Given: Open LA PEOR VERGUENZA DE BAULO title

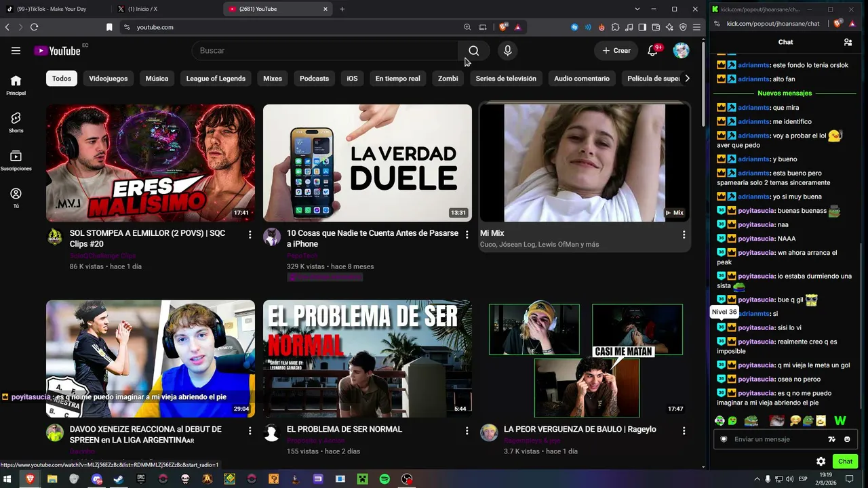Looking at the screenshot, I should pos(580,429).
